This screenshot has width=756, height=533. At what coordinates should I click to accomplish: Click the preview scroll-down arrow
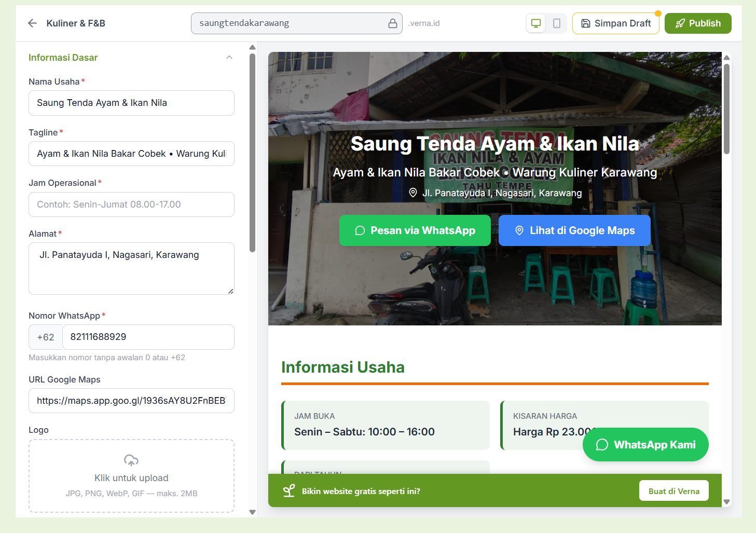pyautogui.click(x=727, y=502)
